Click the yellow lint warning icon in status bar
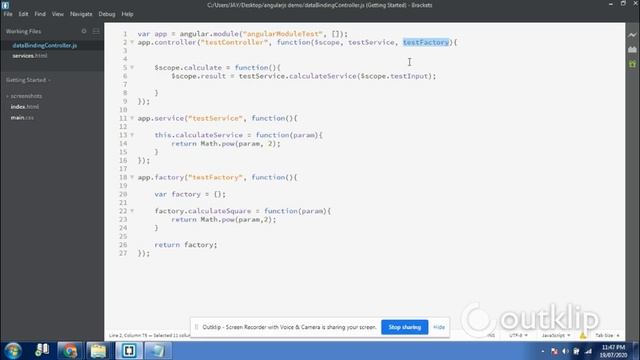The image size is (640, 360). click(x=583, y=335)
